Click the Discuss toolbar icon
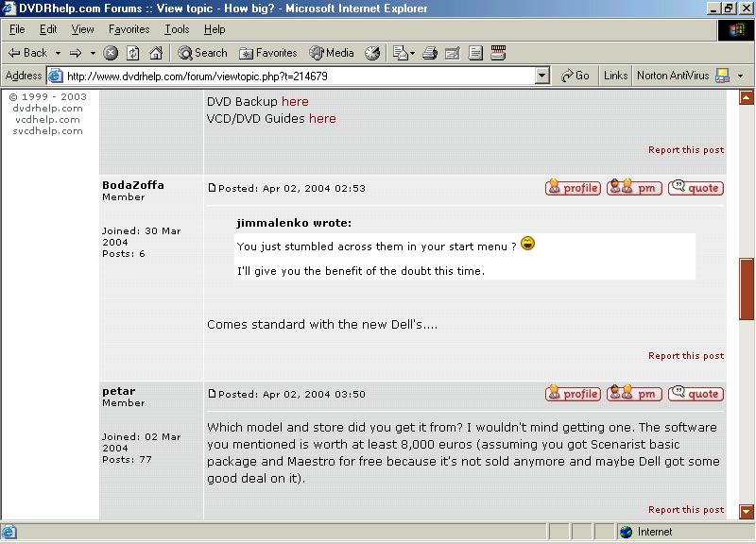 coord(475,53)
